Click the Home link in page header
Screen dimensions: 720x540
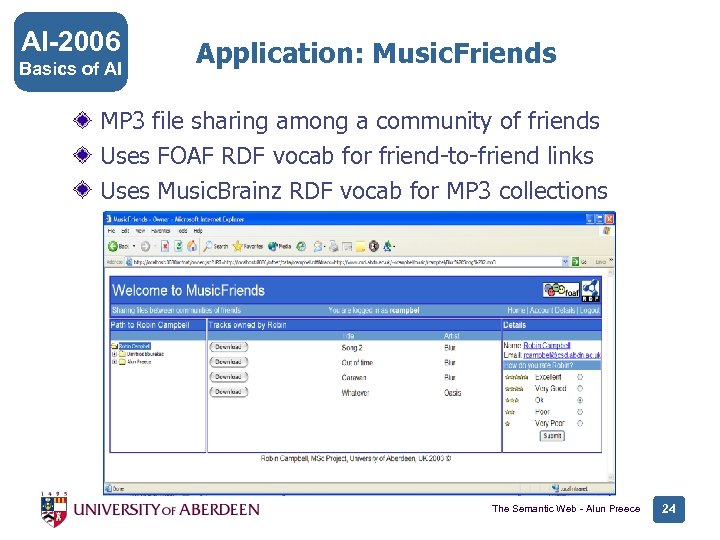[516, 310]
